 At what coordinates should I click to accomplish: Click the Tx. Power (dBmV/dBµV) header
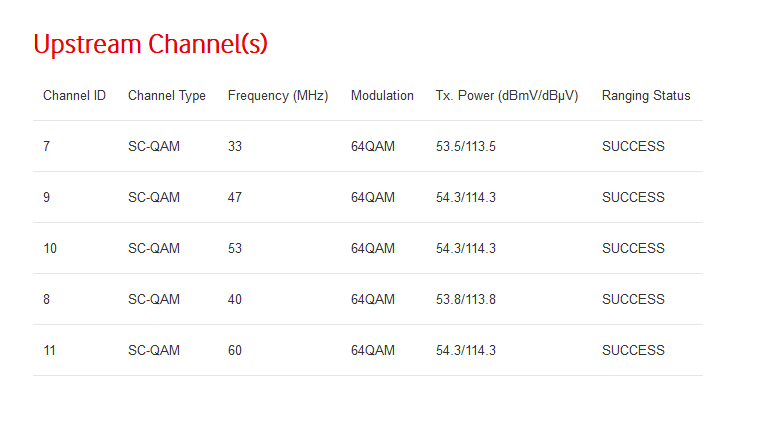(x=507, y=96)
